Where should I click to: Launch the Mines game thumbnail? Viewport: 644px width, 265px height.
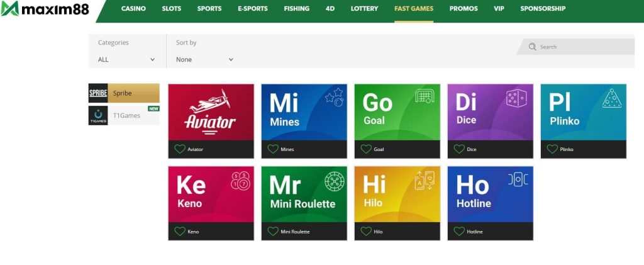(x=304, y=112)
